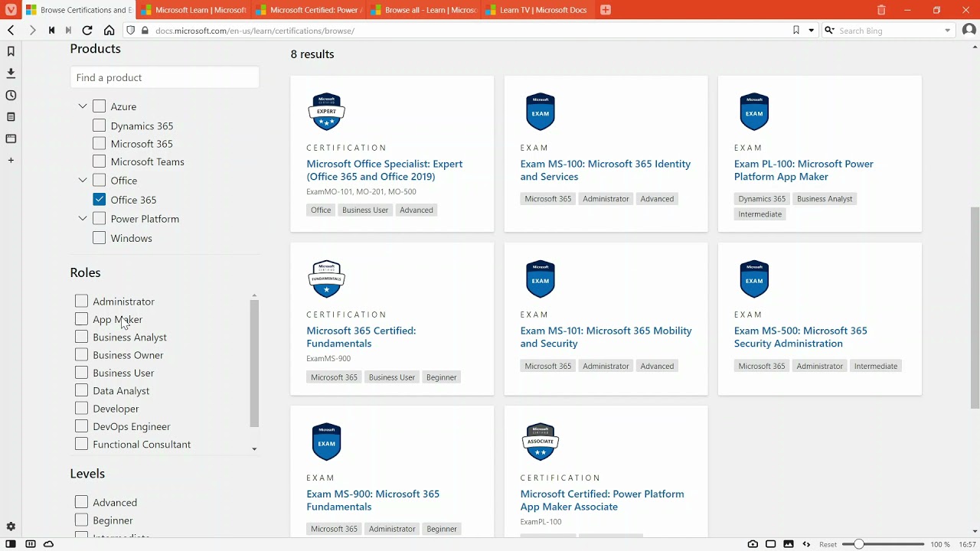Open page actions in status bar

tap(806, 544)
